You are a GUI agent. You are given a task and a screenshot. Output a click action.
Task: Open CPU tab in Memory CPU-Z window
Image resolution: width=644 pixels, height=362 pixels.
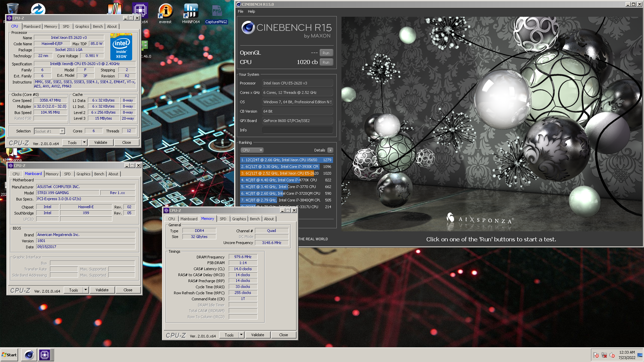(171, 219)
